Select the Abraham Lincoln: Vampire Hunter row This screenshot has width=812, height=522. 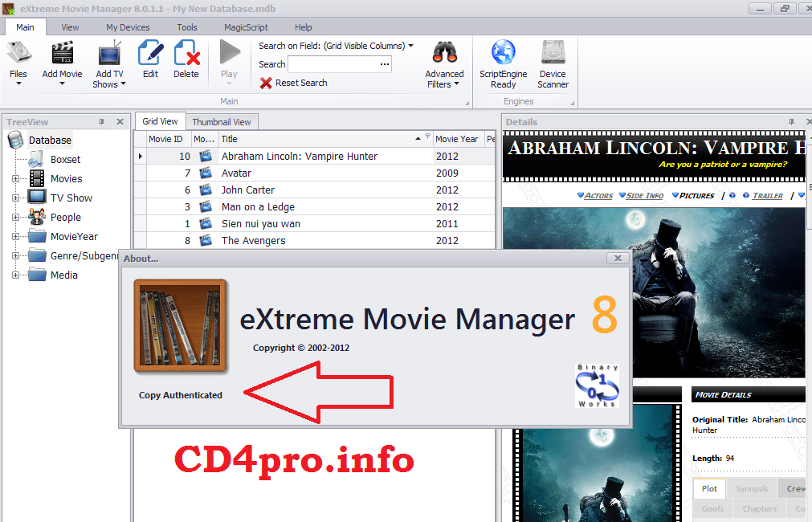[315, 156]
